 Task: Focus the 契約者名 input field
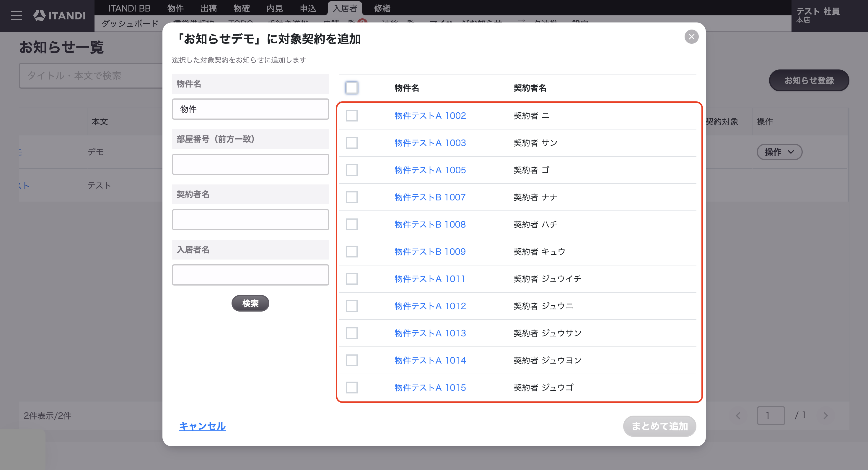tap(250, 220)
